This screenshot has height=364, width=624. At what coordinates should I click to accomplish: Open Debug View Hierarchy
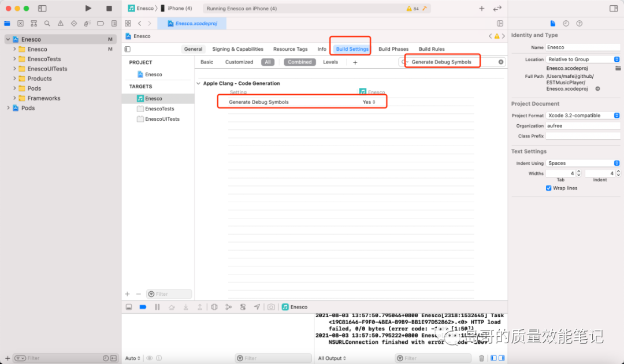tap(214, 307)
